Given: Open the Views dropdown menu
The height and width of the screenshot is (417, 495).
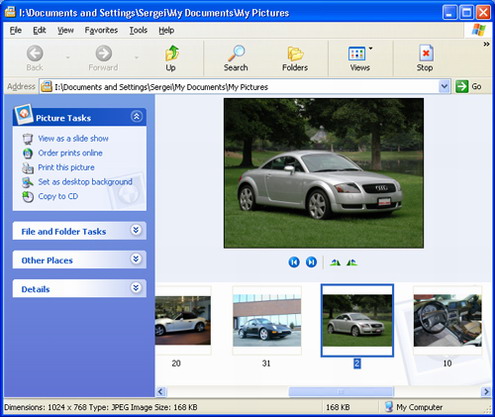Looking at the screenshot, I should point(360,58).
